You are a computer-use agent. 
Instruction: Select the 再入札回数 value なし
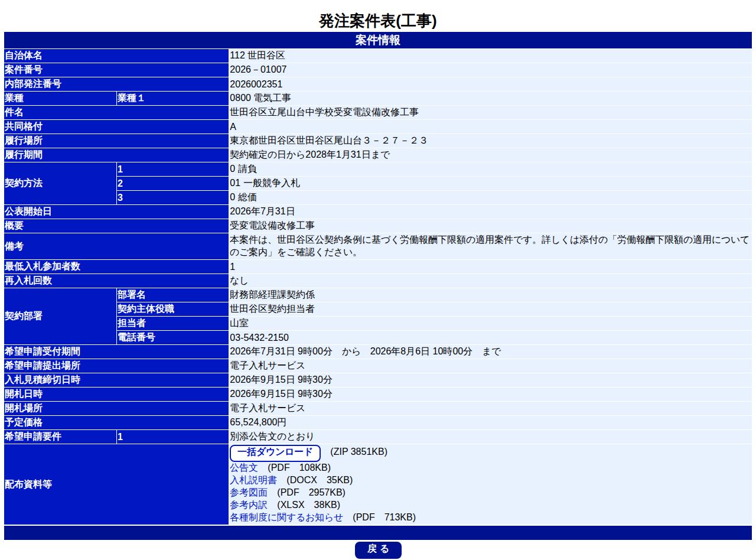239,281
